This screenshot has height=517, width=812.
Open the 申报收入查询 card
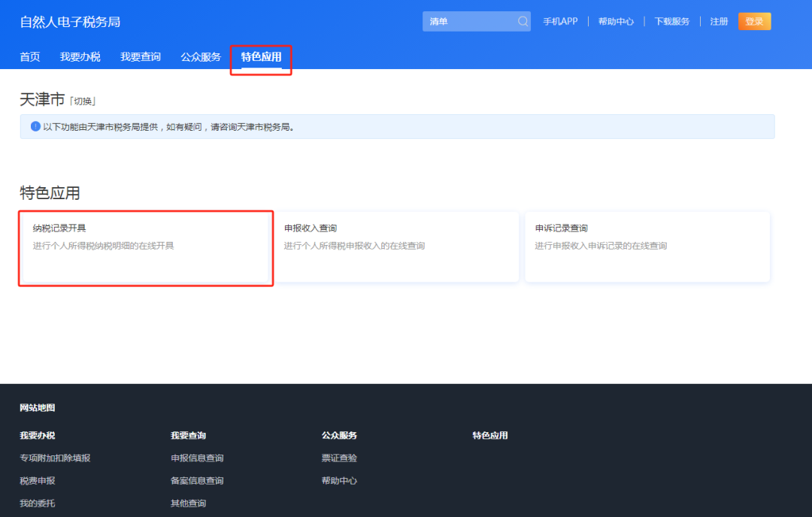pyautogui.click(x=396, y=247)
